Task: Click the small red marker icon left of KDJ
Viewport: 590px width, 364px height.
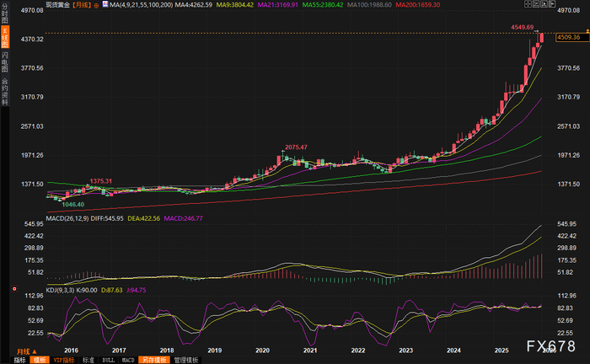Action: click(x=14, y=289)
